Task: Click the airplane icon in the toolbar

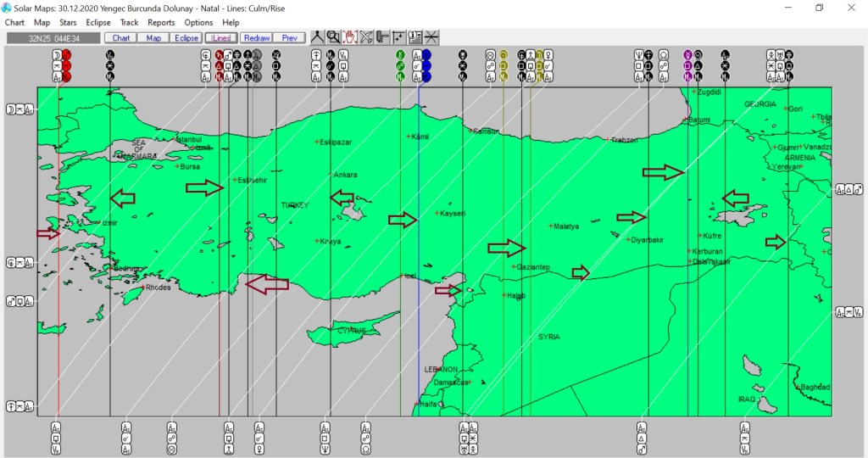Action: coord(366,37)
